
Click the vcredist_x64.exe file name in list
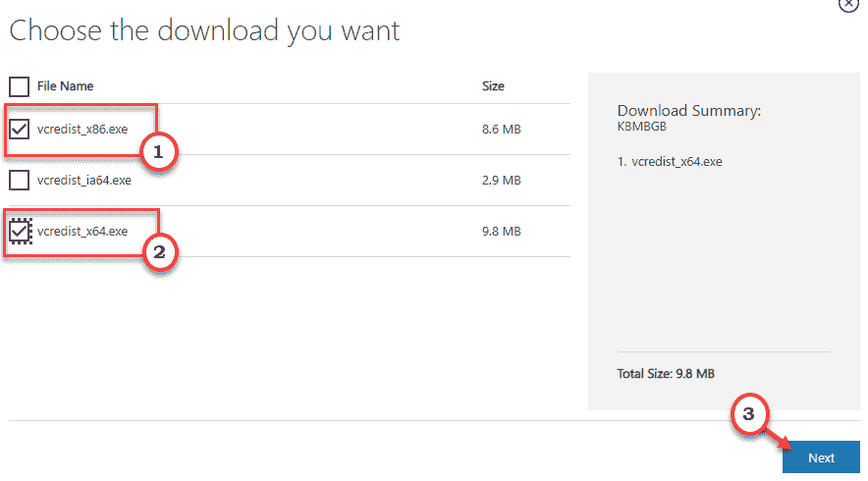[82, 232]
